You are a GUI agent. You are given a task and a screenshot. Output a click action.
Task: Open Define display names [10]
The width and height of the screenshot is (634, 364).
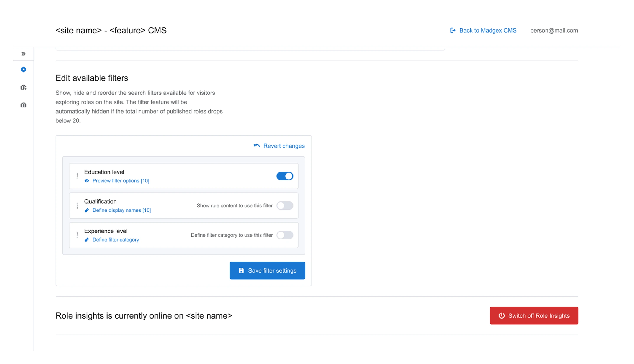click(x=122, y=210)
